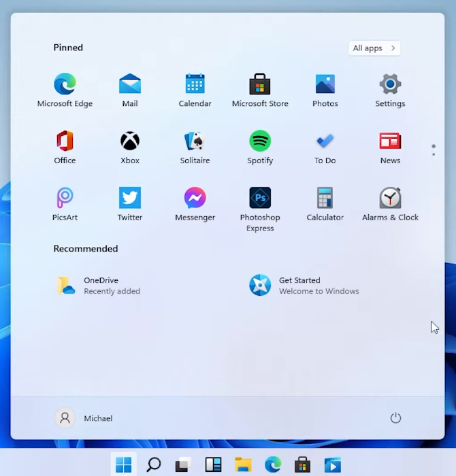Open the Get Started welcome item

point(304,286)
